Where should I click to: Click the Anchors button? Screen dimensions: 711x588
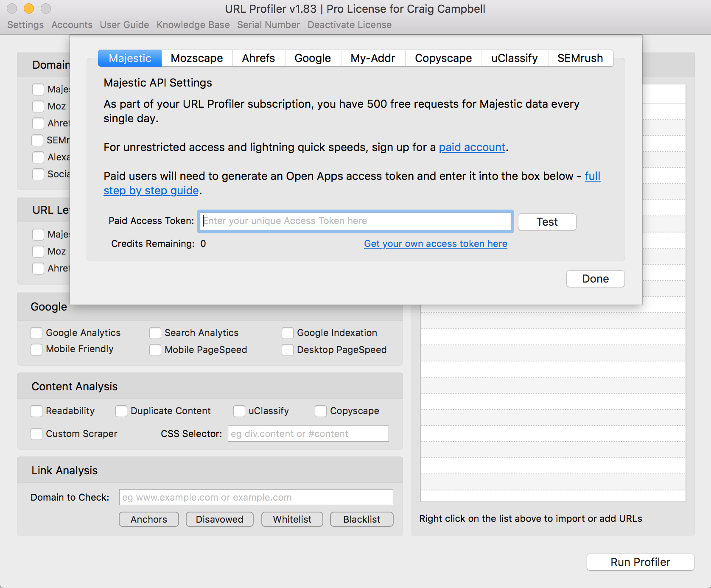pos(148,519)
